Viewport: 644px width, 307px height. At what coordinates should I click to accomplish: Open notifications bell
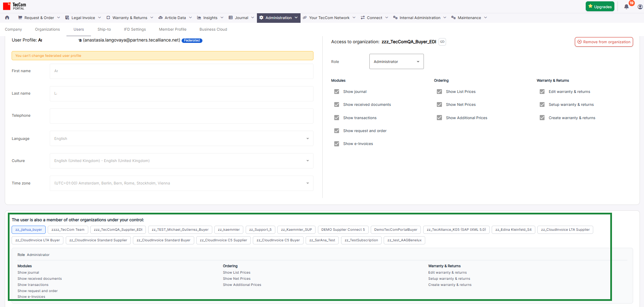pos(626,7)
